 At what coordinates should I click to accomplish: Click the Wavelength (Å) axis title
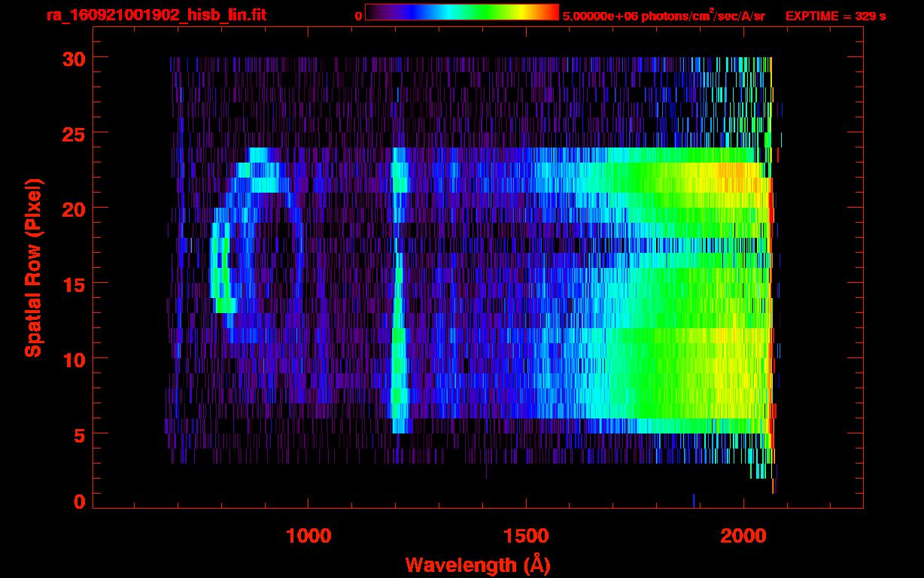477,564
